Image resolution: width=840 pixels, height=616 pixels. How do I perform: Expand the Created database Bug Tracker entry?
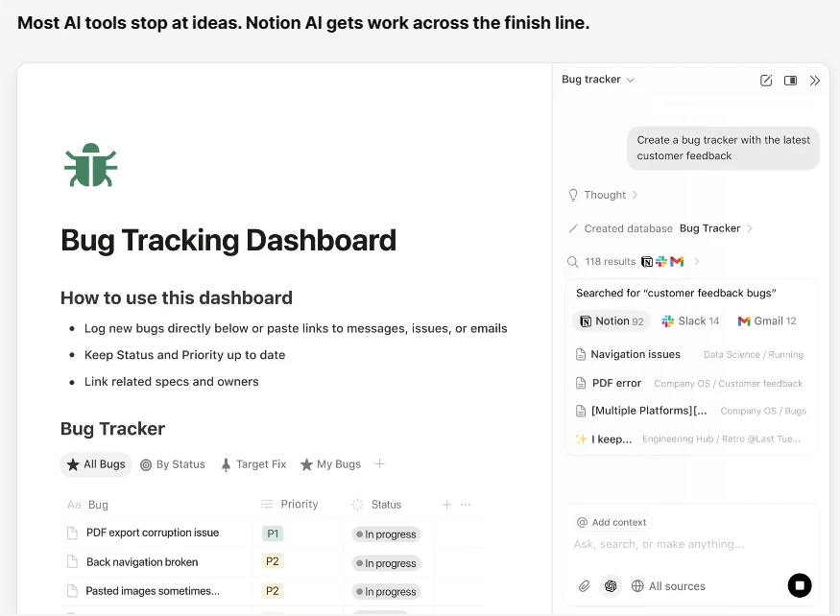750,228
